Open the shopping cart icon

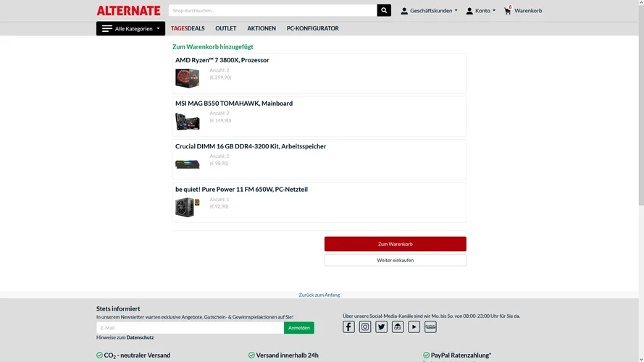508,11
